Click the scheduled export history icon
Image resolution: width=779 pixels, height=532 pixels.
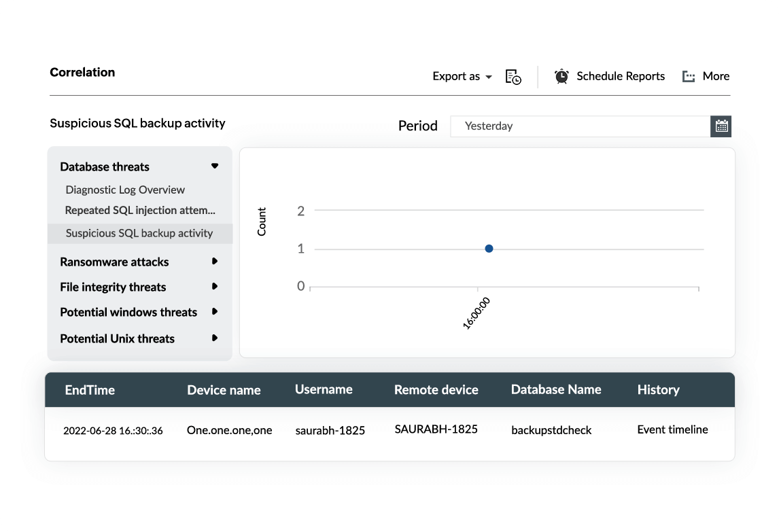tap(513, 77)
